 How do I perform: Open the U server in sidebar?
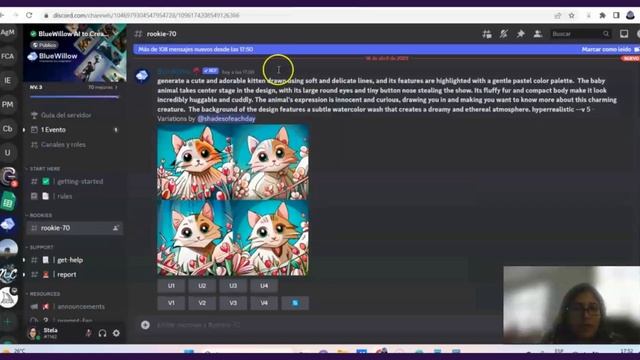tap(7, 153)
